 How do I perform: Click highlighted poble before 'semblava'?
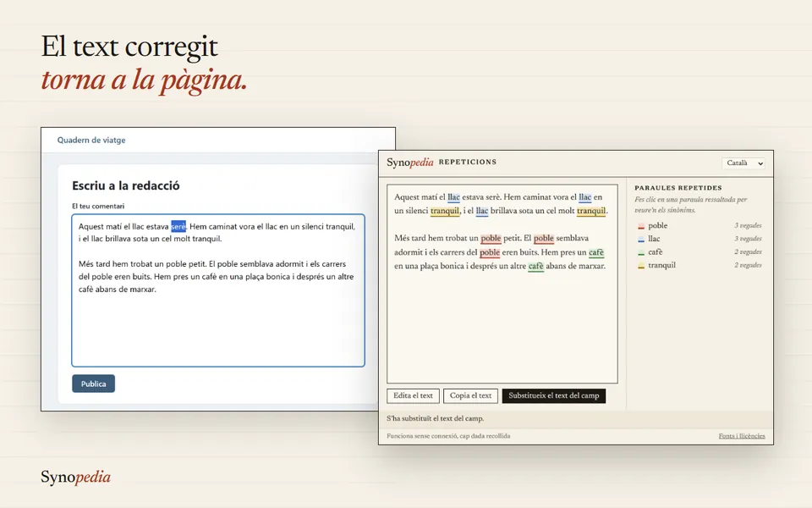click(544, 239)
